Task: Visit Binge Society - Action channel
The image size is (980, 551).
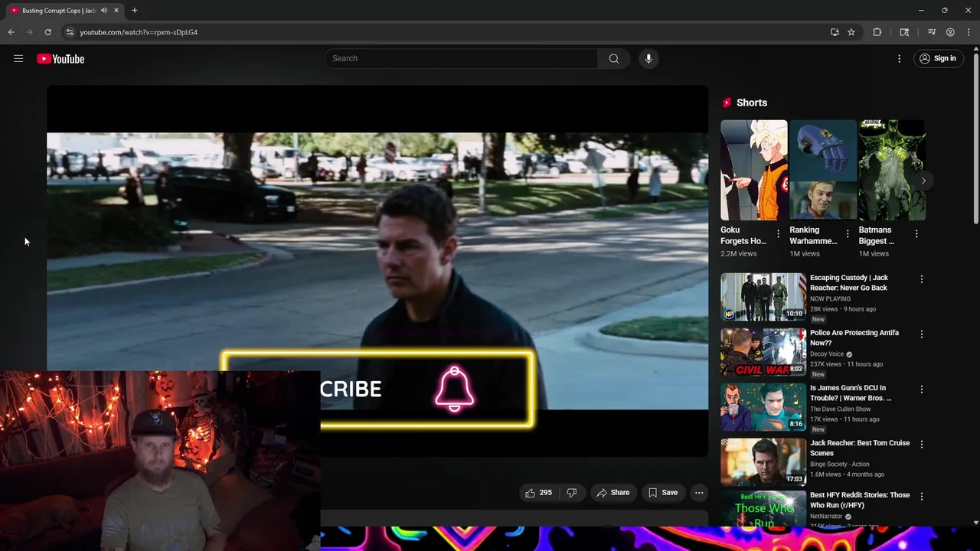Action: (840, 465)
